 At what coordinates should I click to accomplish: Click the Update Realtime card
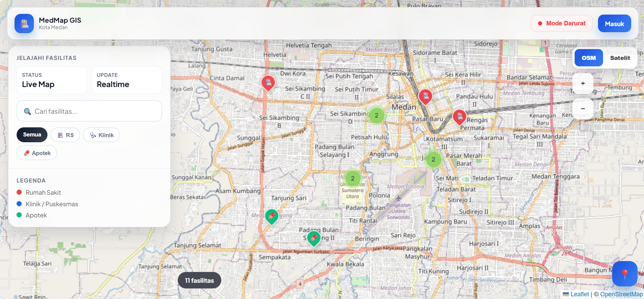(127, 80)
